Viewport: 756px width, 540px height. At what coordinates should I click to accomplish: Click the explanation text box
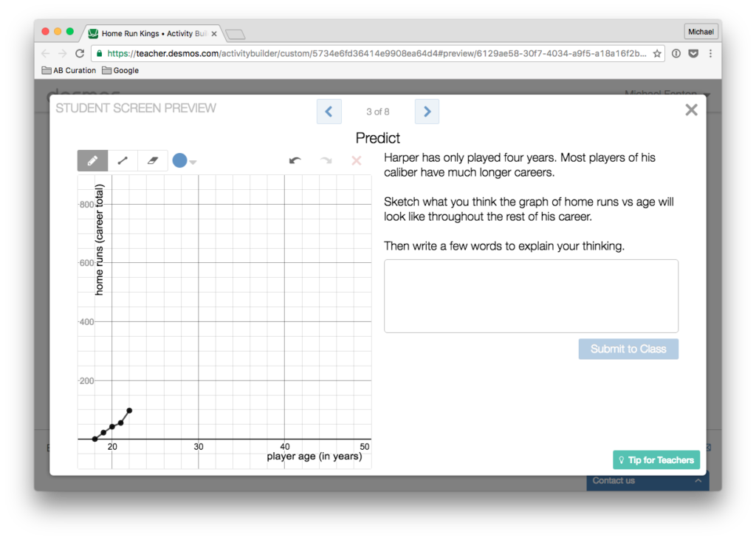(x=531, y=296)
